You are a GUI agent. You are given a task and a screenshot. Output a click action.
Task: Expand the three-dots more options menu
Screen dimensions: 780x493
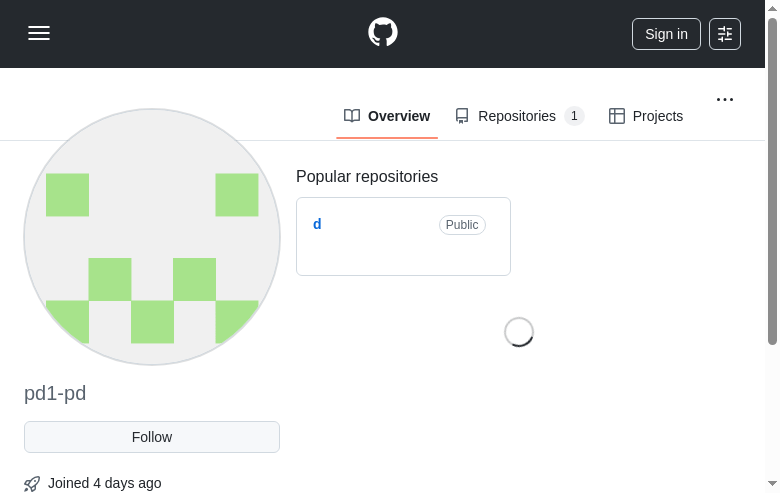(725, 99)
